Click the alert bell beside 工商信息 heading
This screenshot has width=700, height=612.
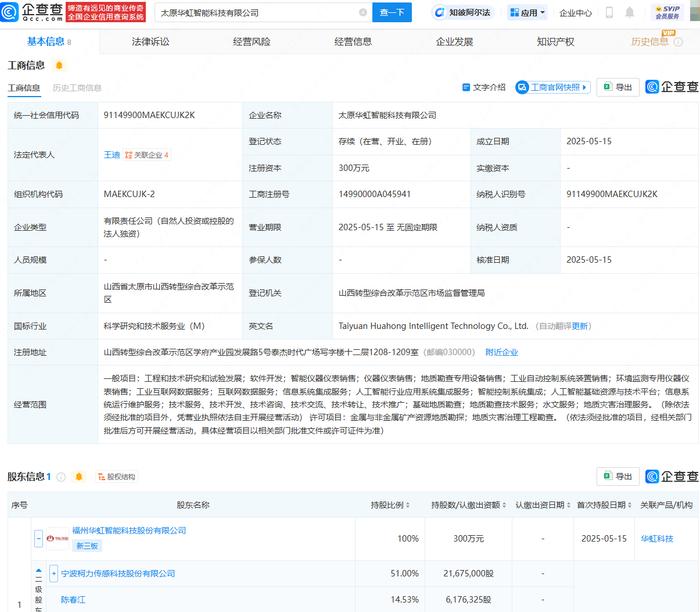coord(59,66)
